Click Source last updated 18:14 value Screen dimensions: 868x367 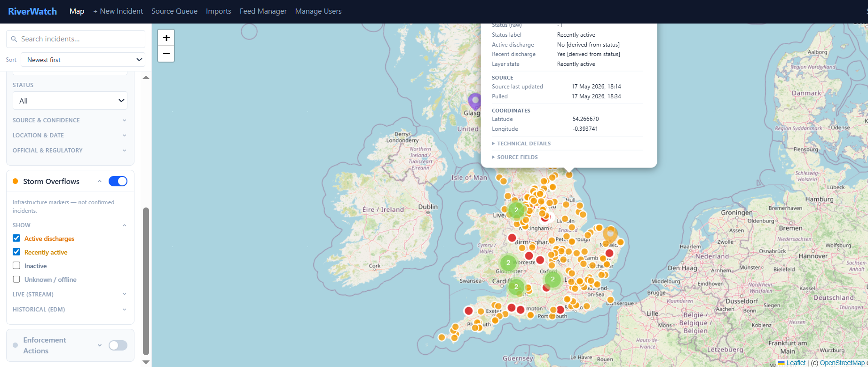click(x=596, y=87)
